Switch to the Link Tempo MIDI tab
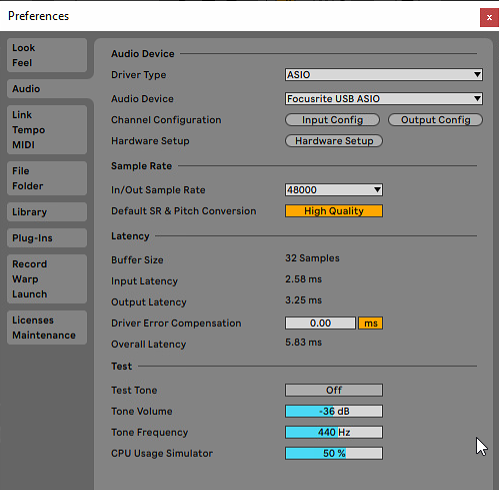This screenshot has height=490, width=499. click(x=47, y=130)
